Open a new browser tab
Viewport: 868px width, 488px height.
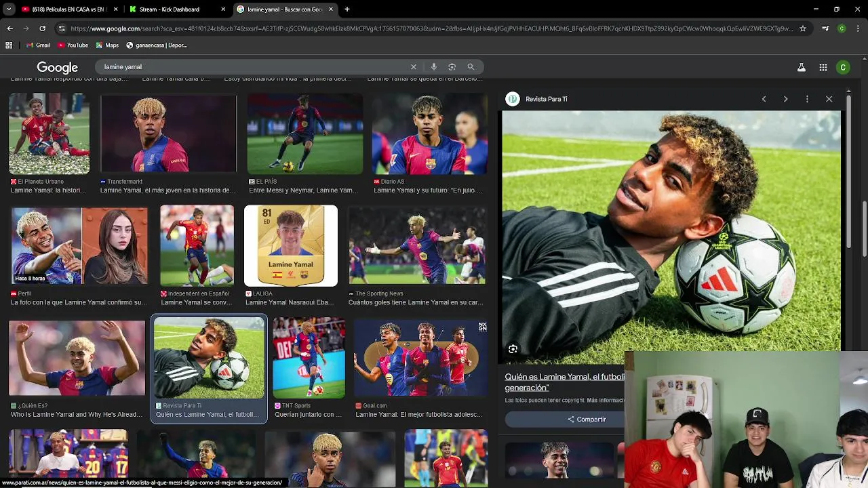tap(347, 9)
